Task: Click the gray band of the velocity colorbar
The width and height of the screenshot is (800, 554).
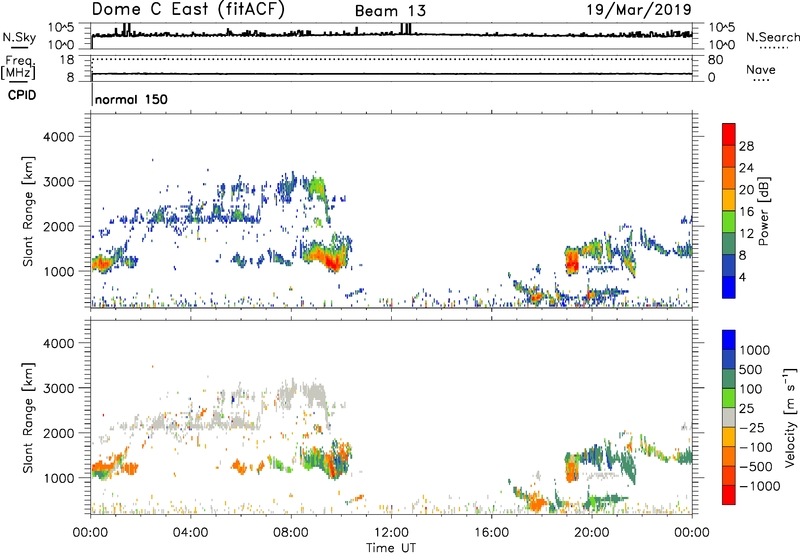Action: (x=729, y=417)
